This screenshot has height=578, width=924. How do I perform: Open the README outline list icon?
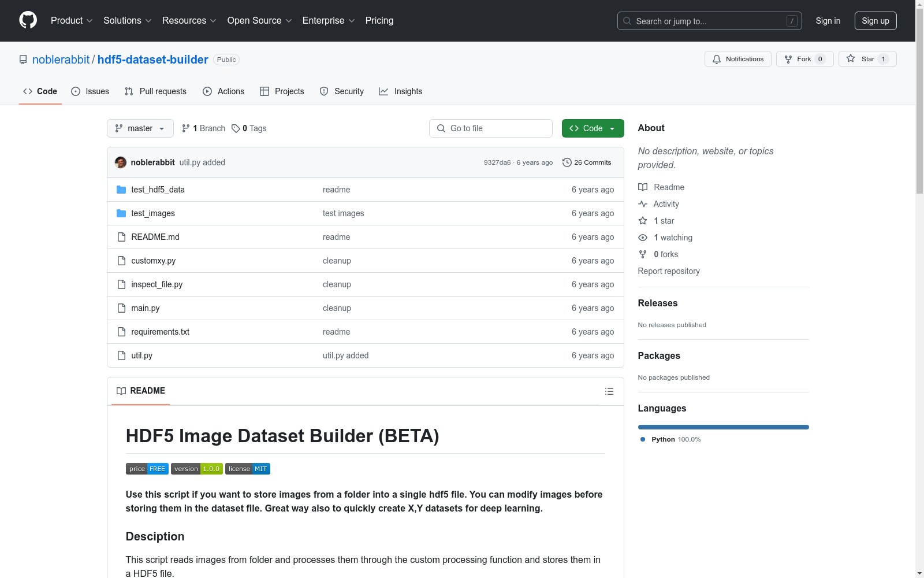[609, 391]
